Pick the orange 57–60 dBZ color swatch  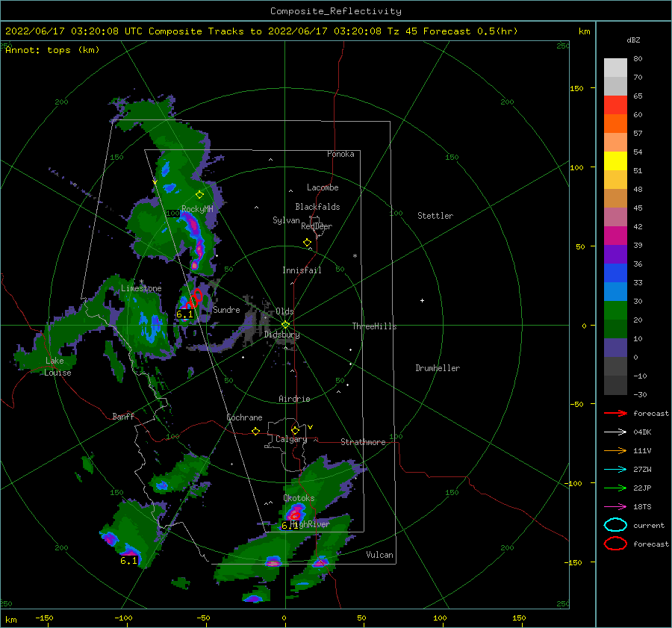(615, 123)
